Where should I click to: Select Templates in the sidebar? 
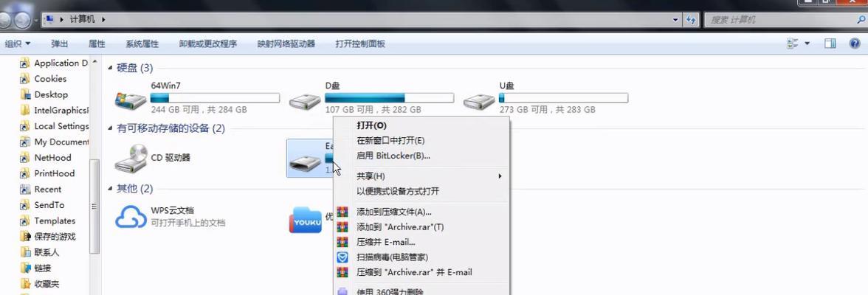(x=55, y=221)
